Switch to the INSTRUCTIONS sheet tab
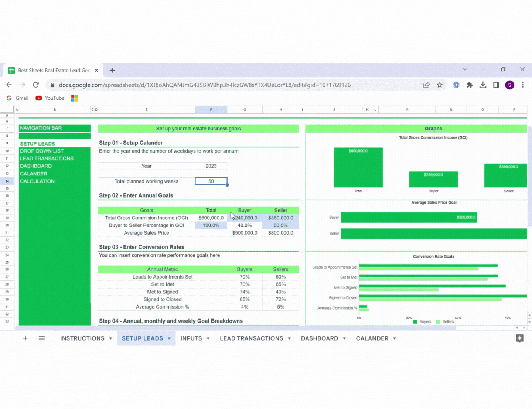The image size is (532, 409). tap(82, 338)
